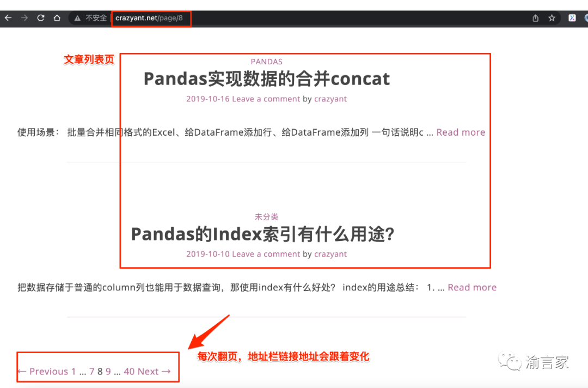Go to the Previous page of posts

(x=43, y=372)
